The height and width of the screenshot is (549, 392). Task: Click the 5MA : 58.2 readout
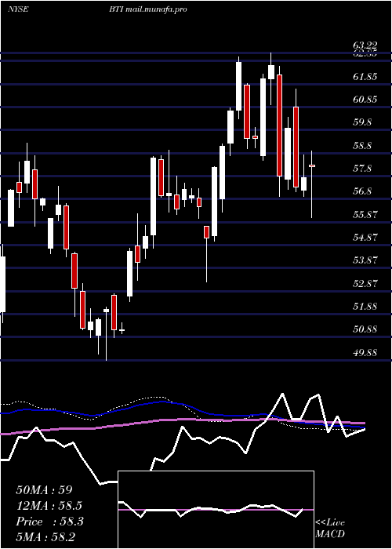(x=45, y=537)
